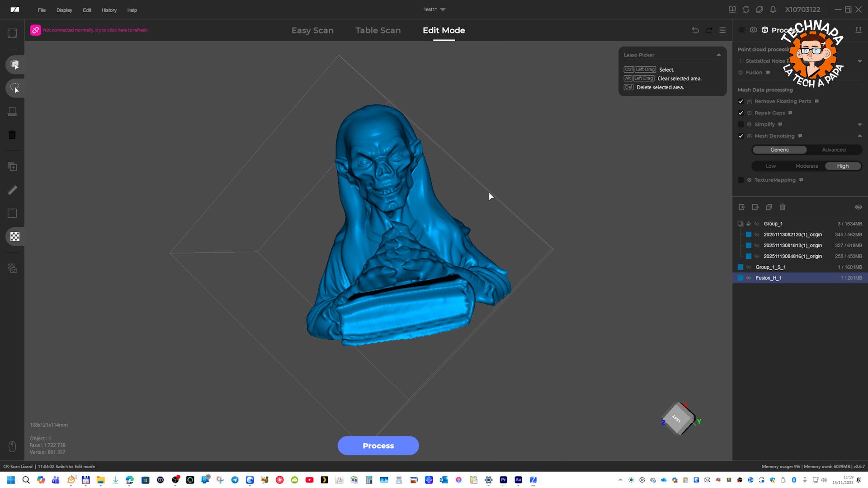Click the redo arrow icon

point(709,30)
